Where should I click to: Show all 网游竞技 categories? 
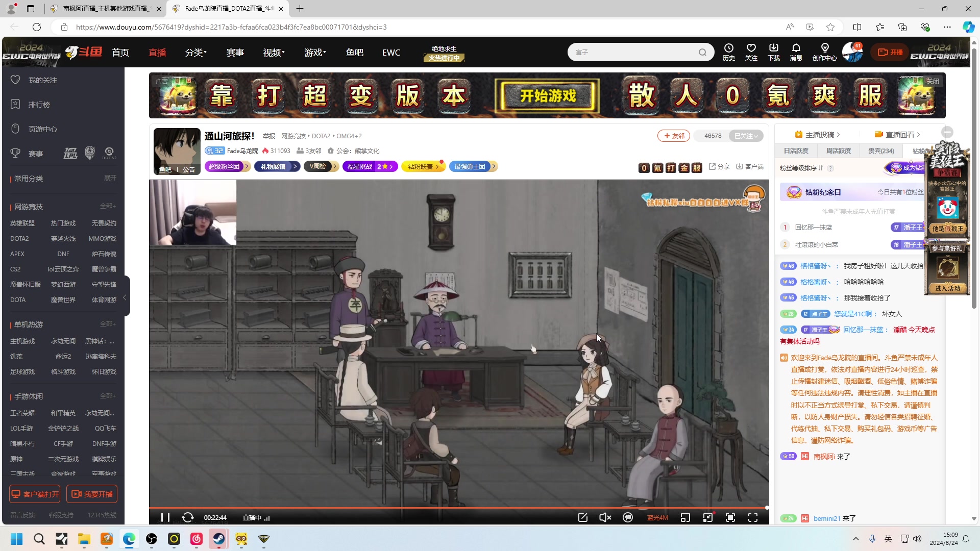108,206
